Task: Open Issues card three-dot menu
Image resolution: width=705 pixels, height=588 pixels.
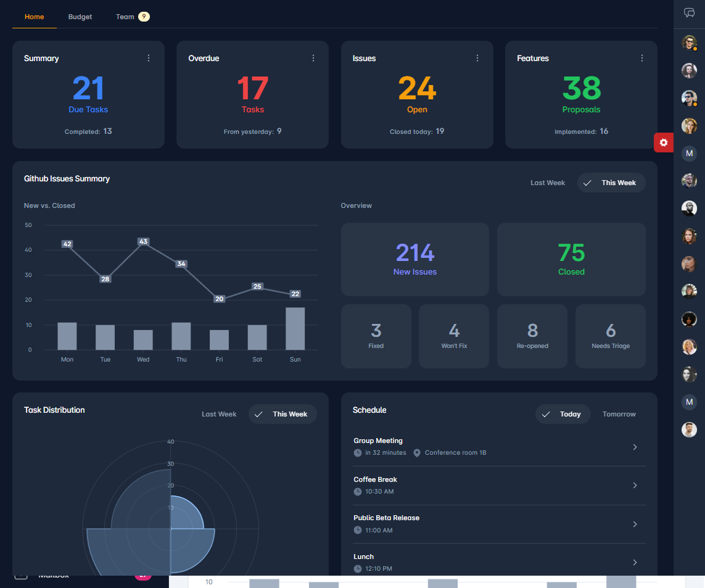Action: click(477, 58)
